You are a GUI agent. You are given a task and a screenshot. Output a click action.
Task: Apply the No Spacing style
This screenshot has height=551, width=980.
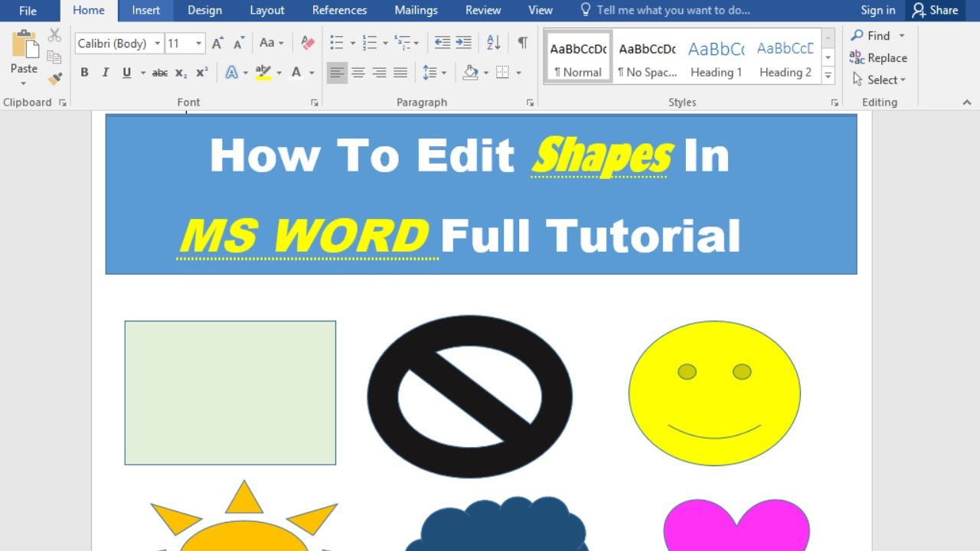647,57
